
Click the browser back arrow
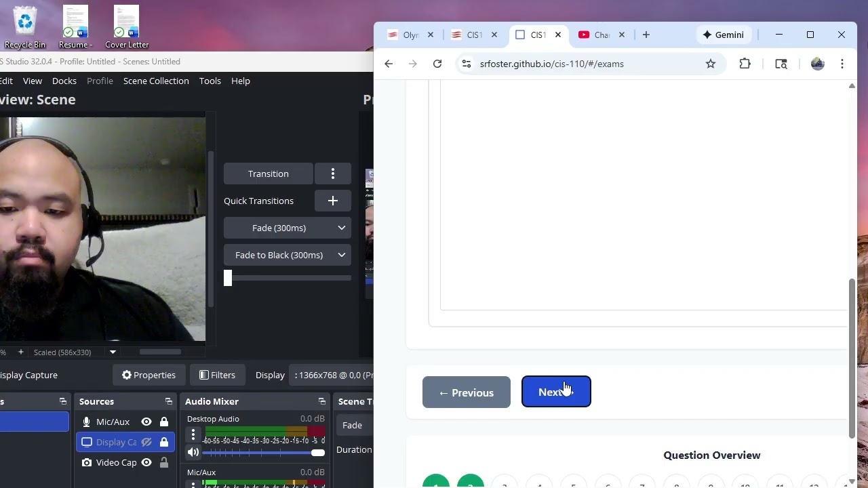point(389,64)
